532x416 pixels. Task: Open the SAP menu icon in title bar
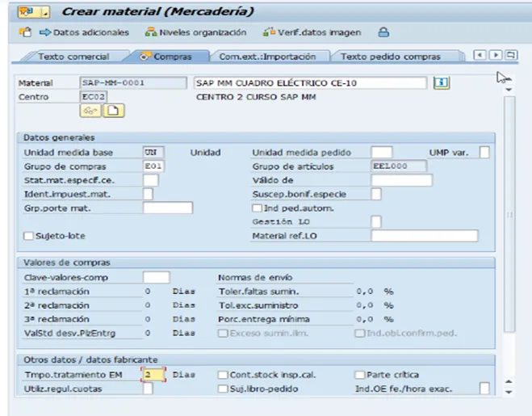(34, 12)
